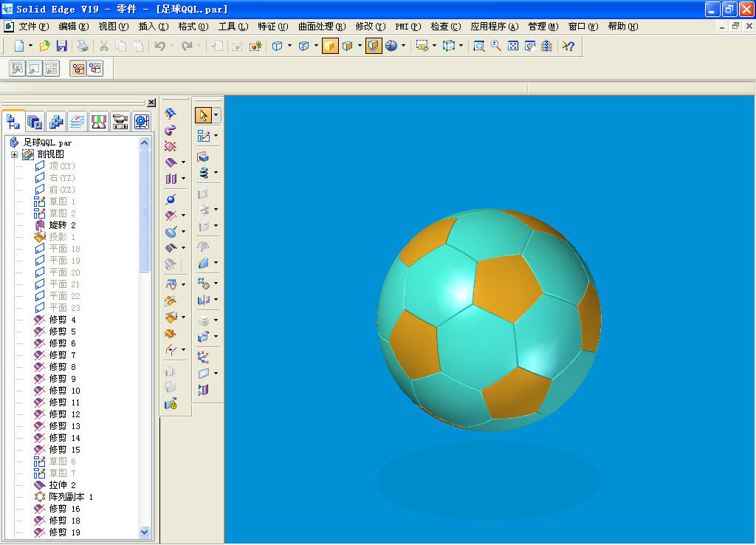Open dropdown beside the Reference Plane icon
The image size is (756, 545).
pyautogui.click(x=216, y=373)
